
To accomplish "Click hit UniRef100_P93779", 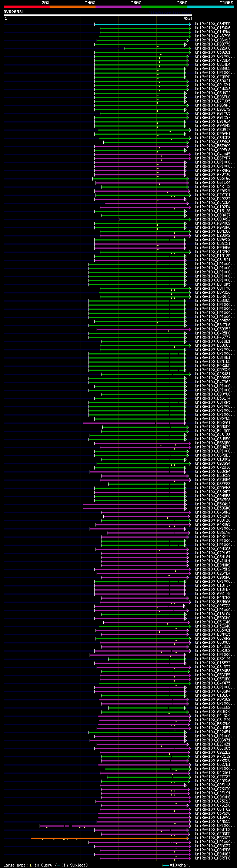I will click(213, 44).
